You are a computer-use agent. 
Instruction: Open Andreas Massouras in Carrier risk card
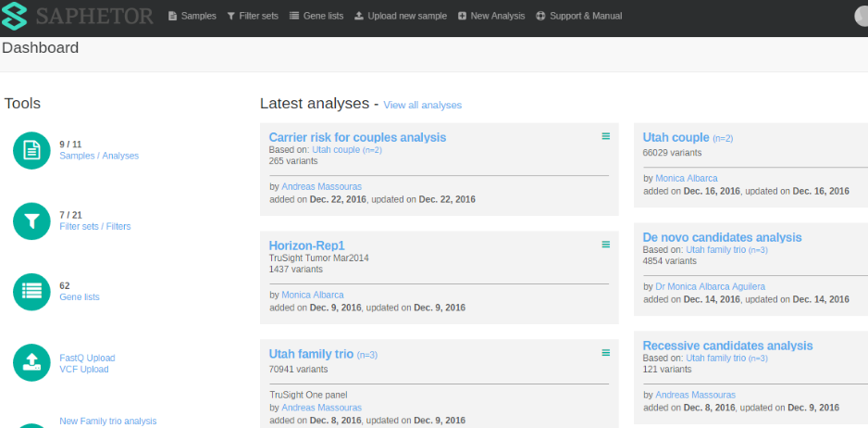321,187
